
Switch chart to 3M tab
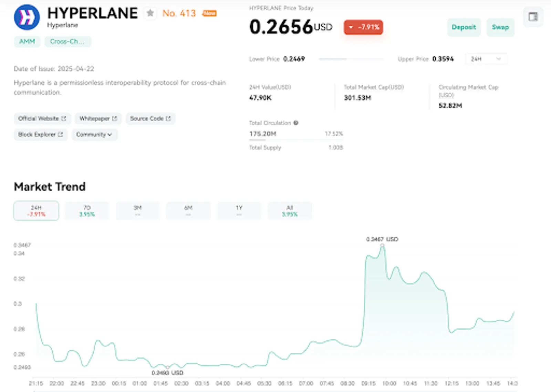tap(138, 211)
